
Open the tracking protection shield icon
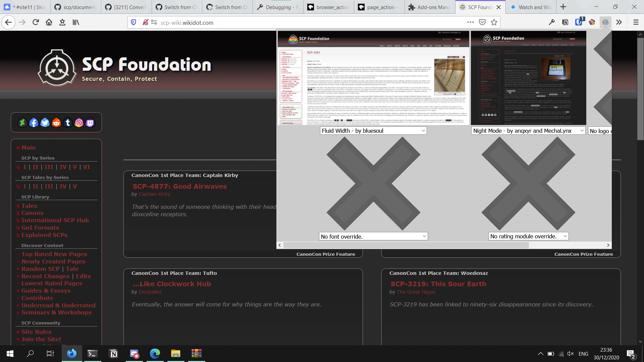(x=133, y=22)
